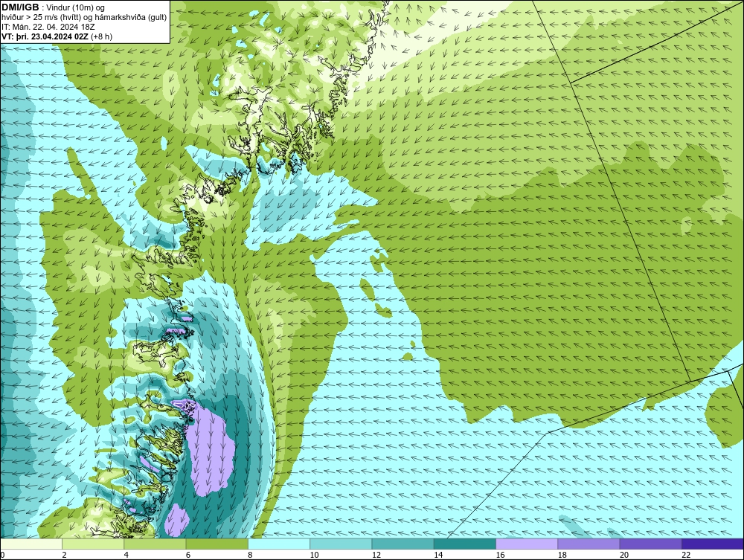Click the 4–6 m/s green legend swatch
Image resolution: width=744 pixels, height=560 pixels.
(155, 544)
